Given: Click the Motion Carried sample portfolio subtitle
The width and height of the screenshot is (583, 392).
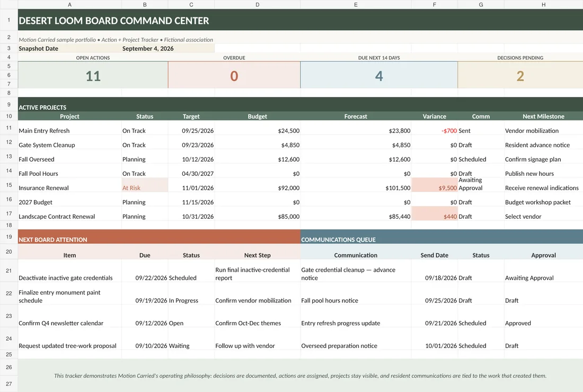Looking at the screenshot, I should pyautogui.click(x=116, y=40).
